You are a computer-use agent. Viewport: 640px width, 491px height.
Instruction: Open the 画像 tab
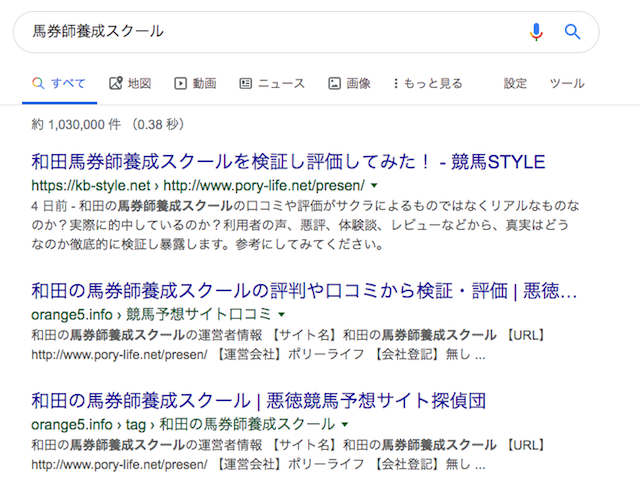(x=349, y=83)
